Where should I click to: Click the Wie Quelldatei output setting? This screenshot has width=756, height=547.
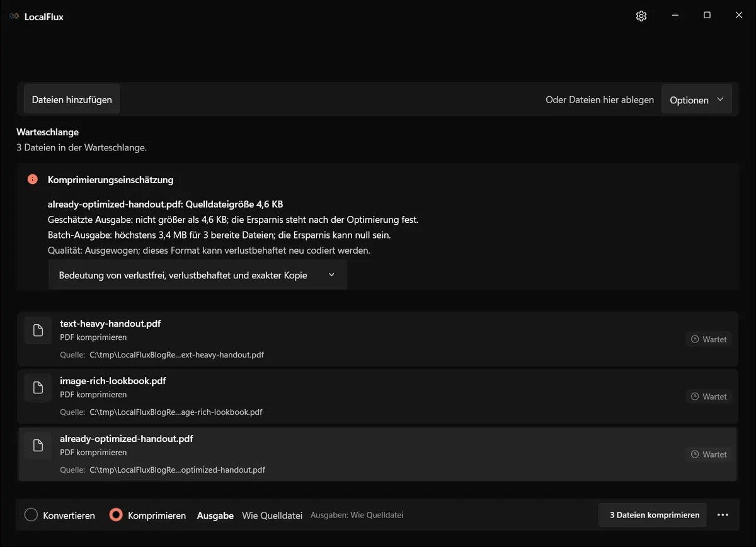272,516
